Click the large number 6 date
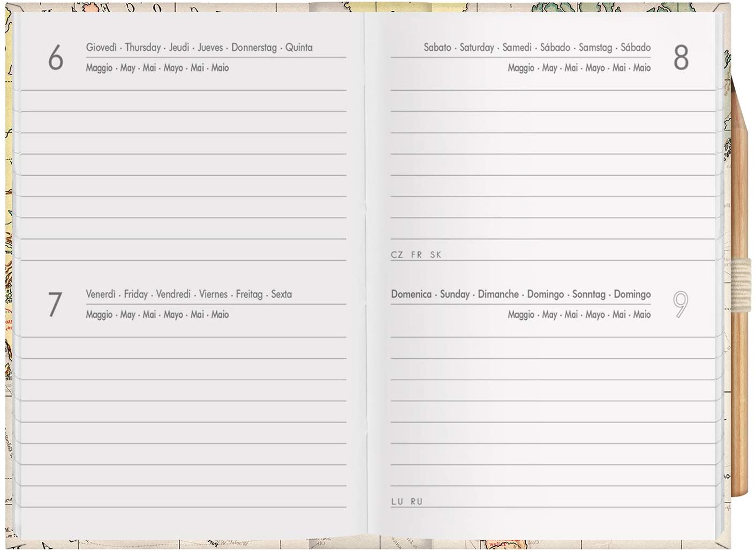 point(56,58)
